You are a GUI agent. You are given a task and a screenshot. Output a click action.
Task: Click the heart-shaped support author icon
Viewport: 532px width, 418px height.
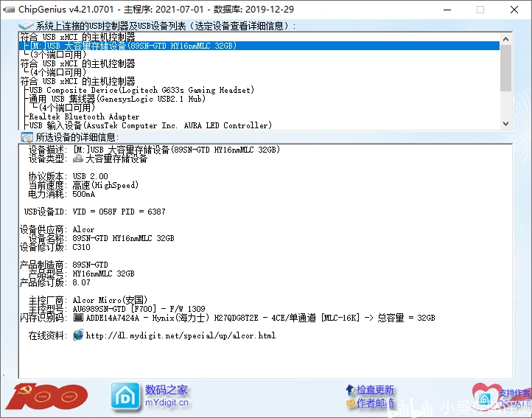tap(486, 397)
